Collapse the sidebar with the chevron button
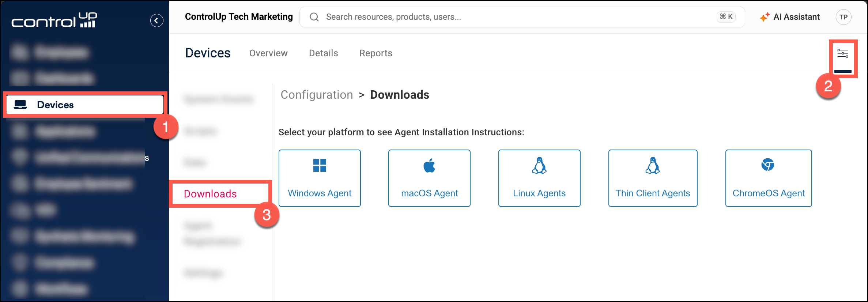Viewport: 868px width, 302px height. (x=156, y=20)
